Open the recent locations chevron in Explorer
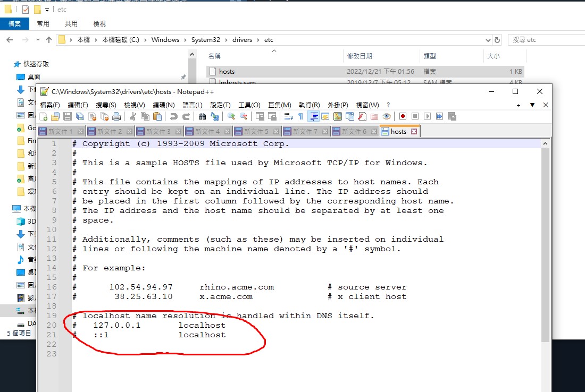The height and width of the screenshot is (392, 585). (37, 40)
